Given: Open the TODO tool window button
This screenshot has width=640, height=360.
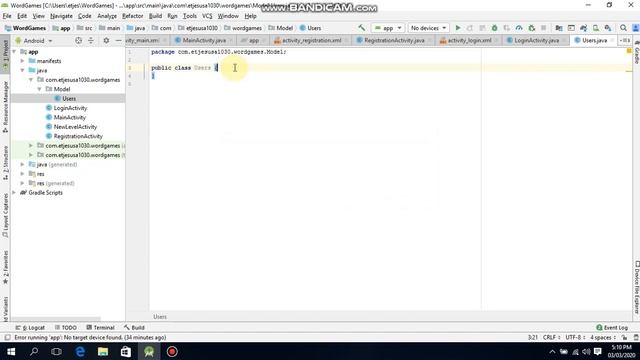Looking at the screenshot, I should pos(65,327).
